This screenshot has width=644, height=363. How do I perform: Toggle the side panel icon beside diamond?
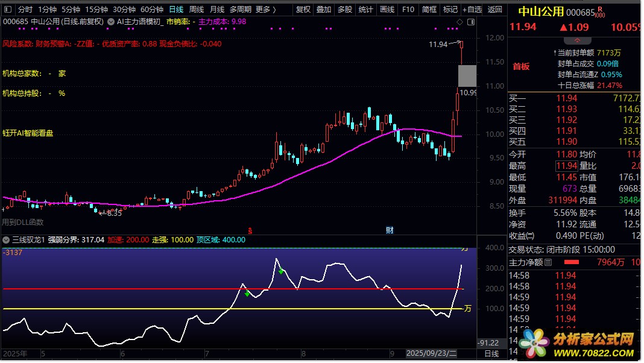coord(470,22)
